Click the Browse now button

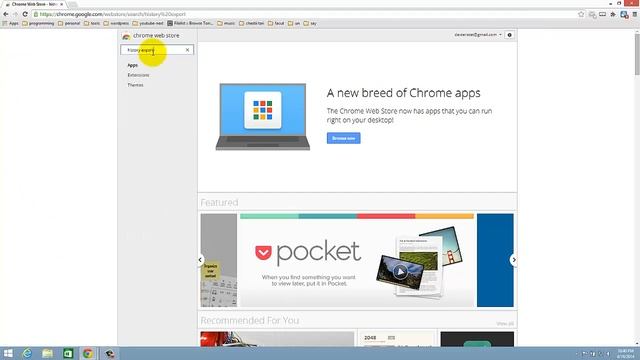[343, 138]
